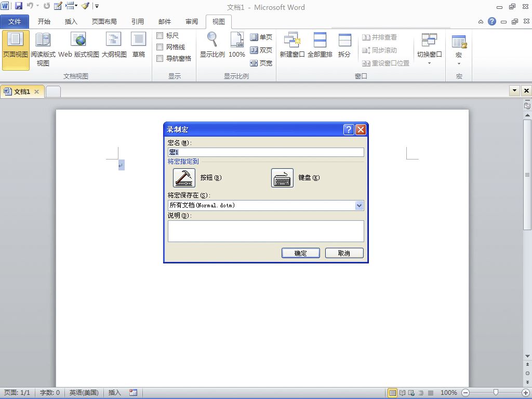Select draft view icon in status bar
The width and height of the screenshot is (532, 399).
click(x=431, y=393)
